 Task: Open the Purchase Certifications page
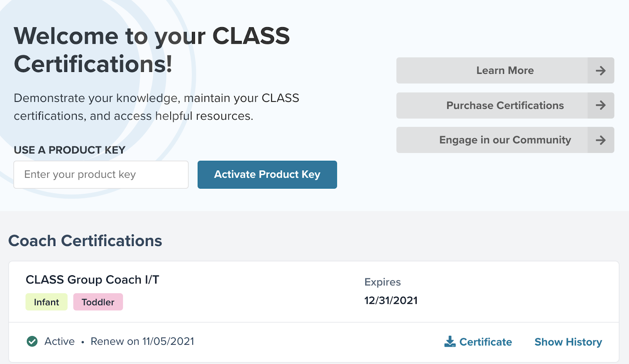(505, 105)
